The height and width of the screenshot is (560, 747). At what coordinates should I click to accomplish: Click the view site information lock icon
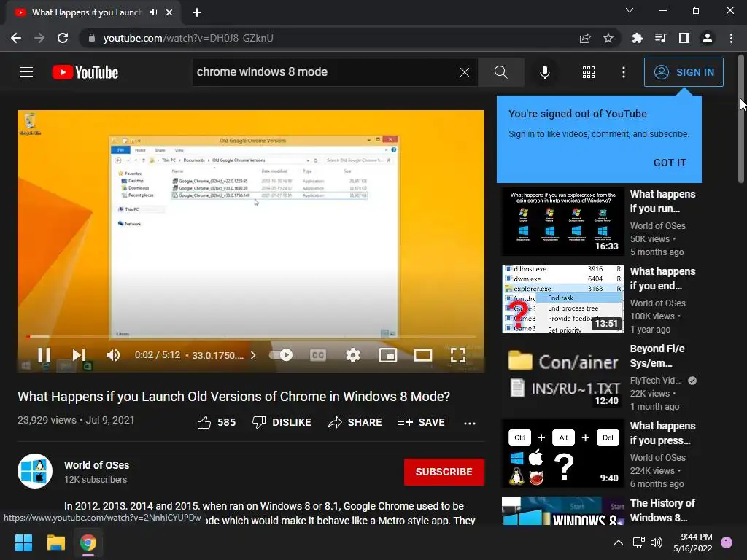point(91,38)
